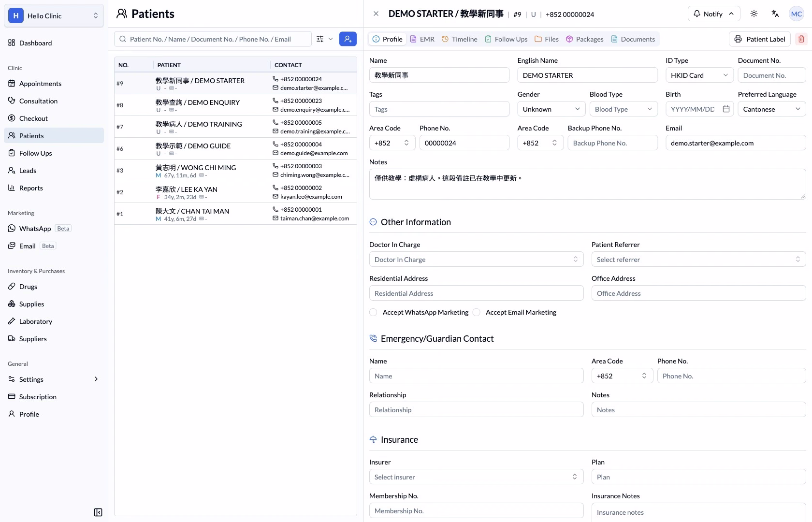Viewport: 812px width, 522px height.
Task: Open the Birth date calendar icon
Action: [725, 109]
